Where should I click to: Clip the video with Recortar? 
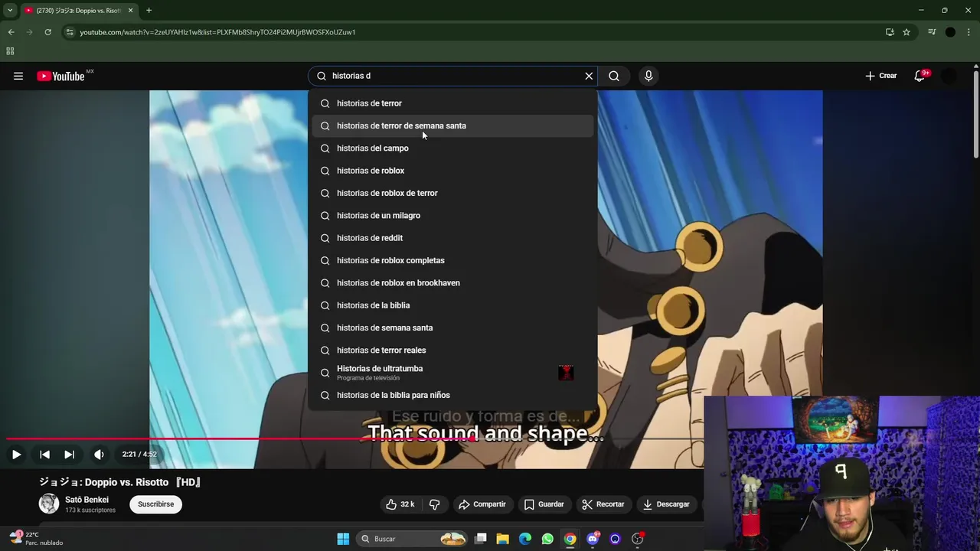point(603,504)
